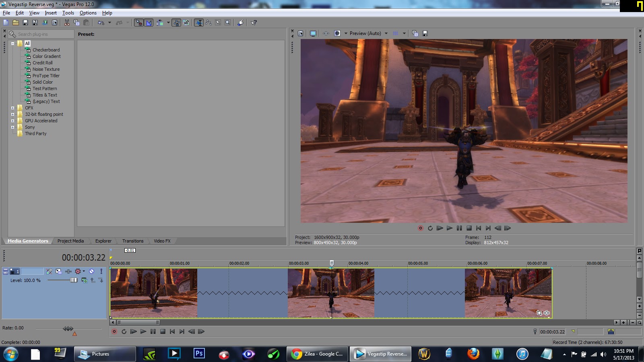Switch to the Project Media tab
The height and width of the screenshot is (362, 644).
click(70, 241)
